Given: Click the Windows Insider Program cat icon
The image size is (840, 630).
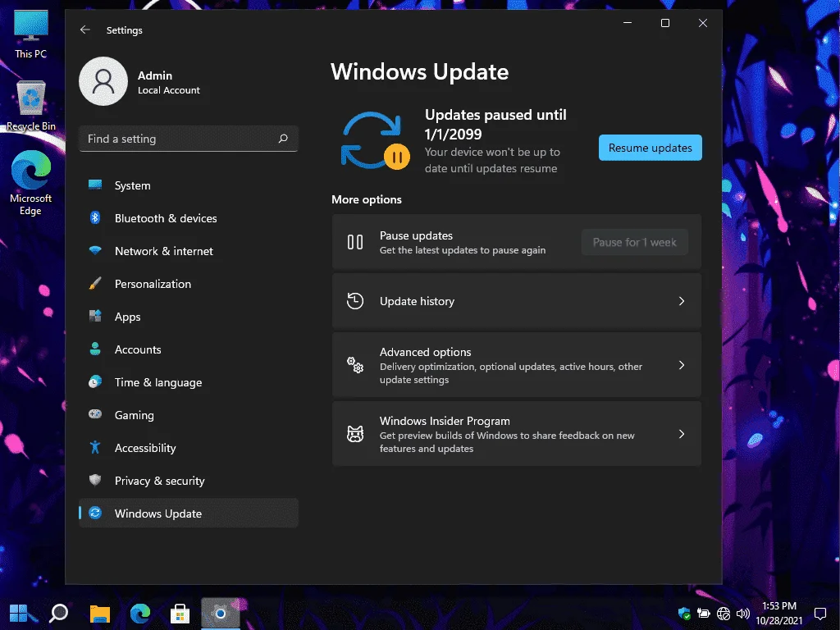Looking at the screenshot, I should pos(354,433).
